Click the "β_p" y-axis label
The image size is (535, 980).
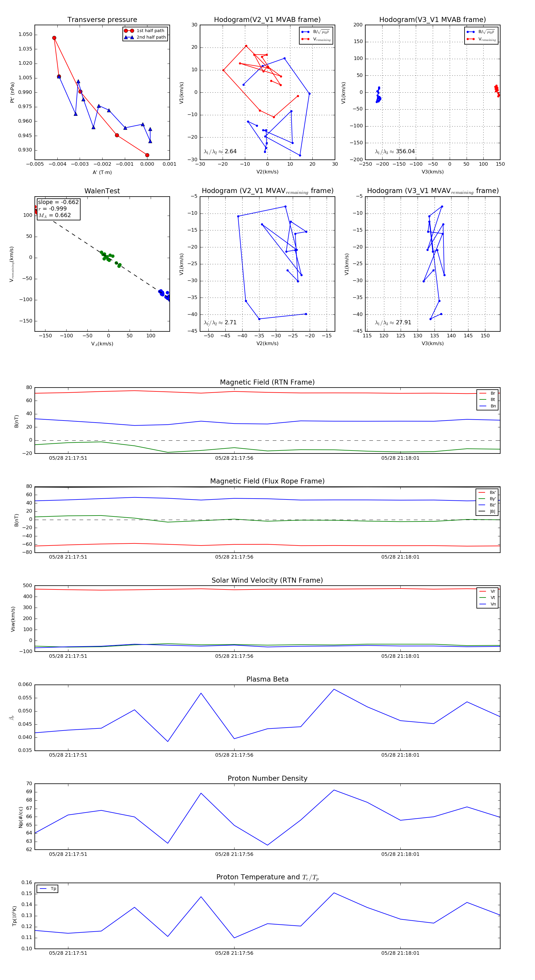[x=11, y=717]
